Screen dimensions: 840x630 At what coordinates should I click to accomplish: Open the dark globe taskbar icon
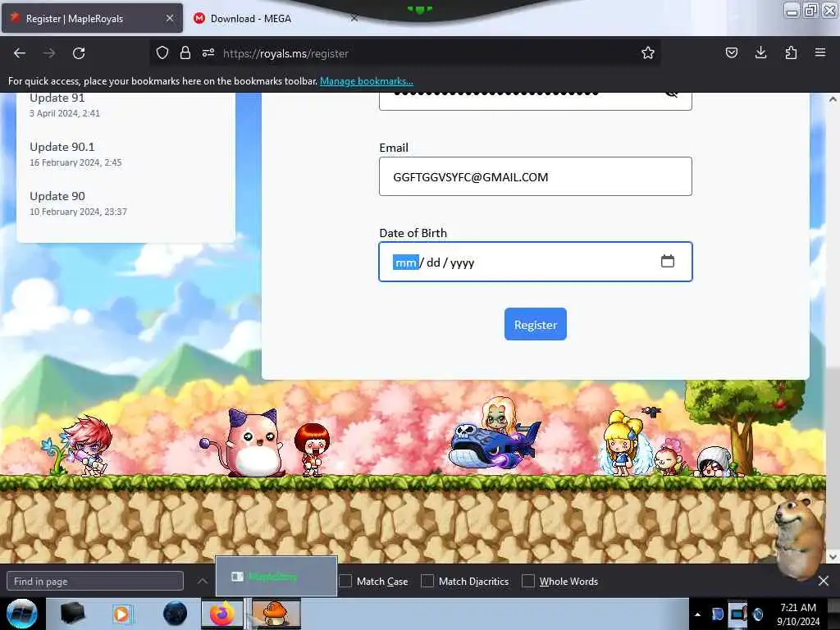(175, 614)
